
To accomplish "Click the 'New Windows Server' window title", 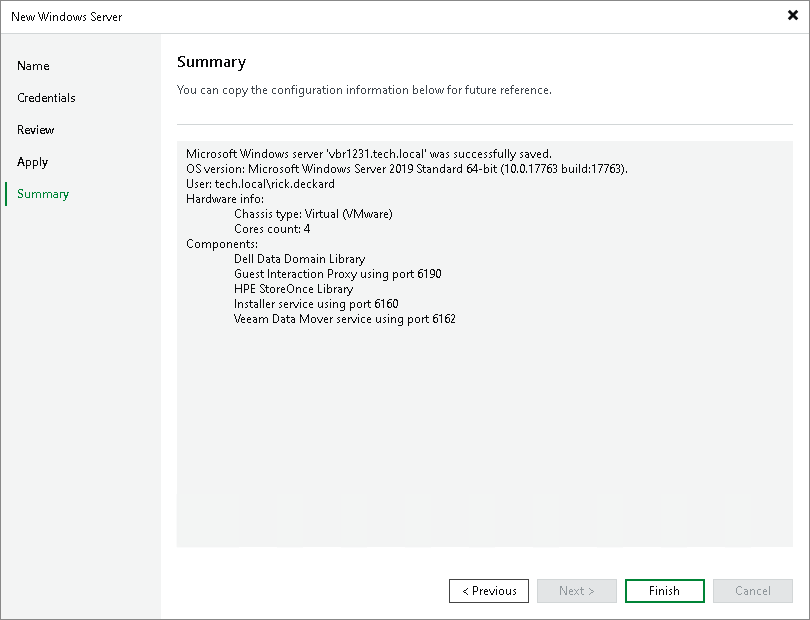I will [x=67, y=17].
